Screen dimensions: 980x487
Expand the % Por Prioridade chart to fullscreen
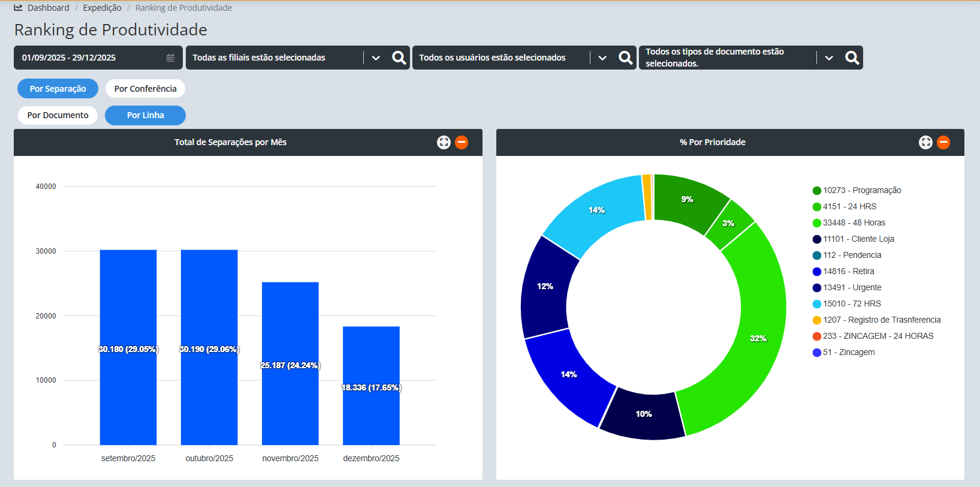tap(925, 142)
